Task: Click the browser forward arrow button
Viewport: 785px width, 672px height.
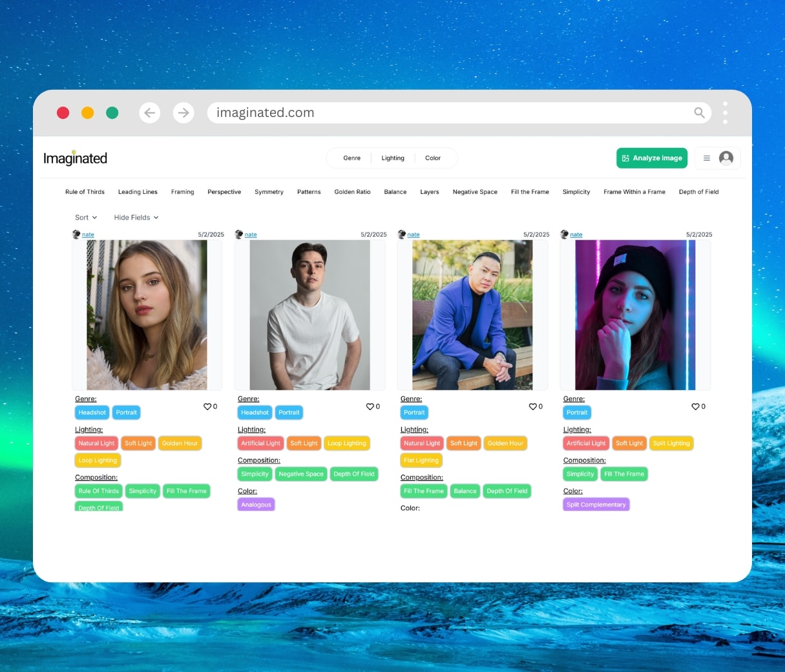Action: point(183,113)
